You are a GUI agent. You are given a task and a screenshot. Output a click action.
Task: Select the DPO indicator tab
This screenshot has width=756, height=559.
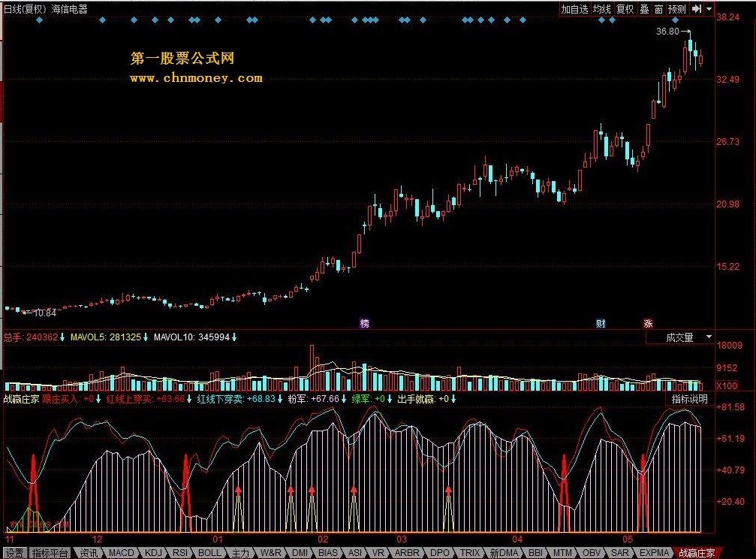point(439,553)
